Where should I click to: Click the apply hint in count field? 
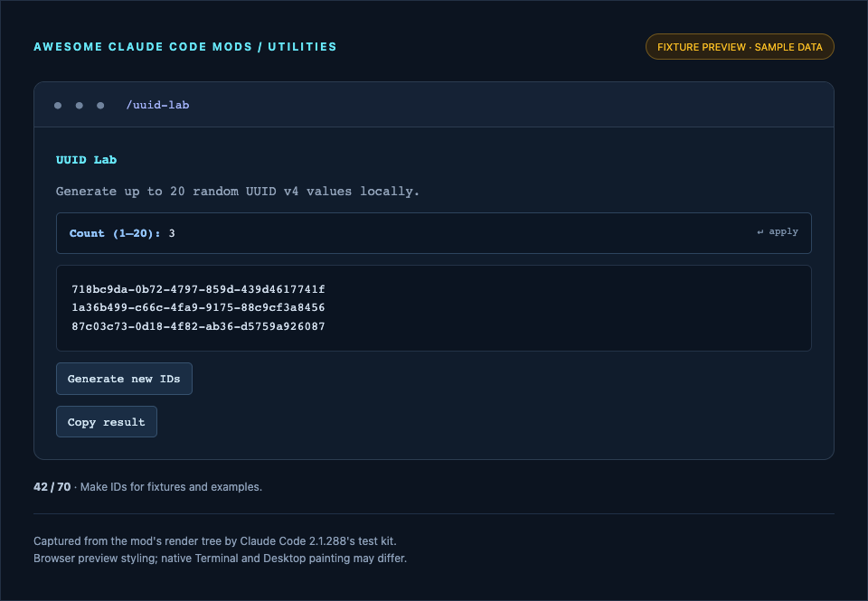pos(778,231)
